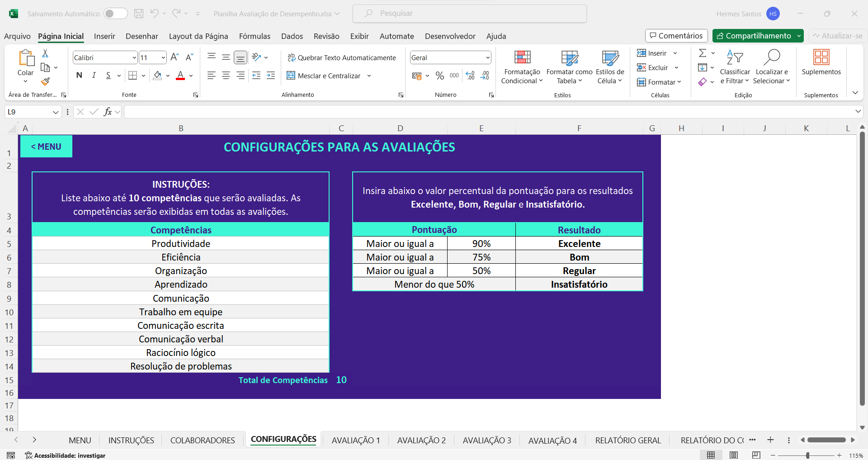Increase decimal places
Screen dimensions: 868x460
[x=470, y=76]
